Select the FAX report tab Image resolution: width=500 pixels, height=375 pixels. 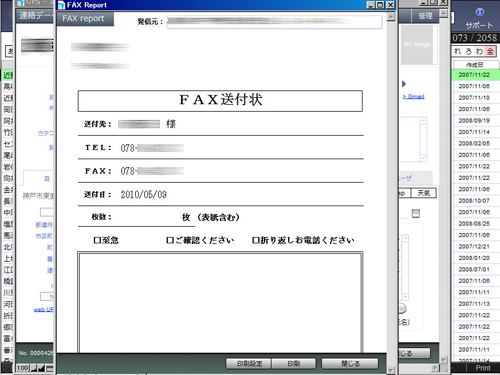click(84, 19)
